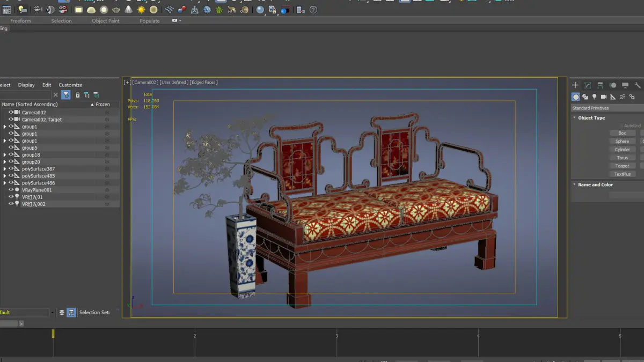Viewport: 644px width, 362px height.
Task: Click the Box primitive button
Action: [623, 133]
